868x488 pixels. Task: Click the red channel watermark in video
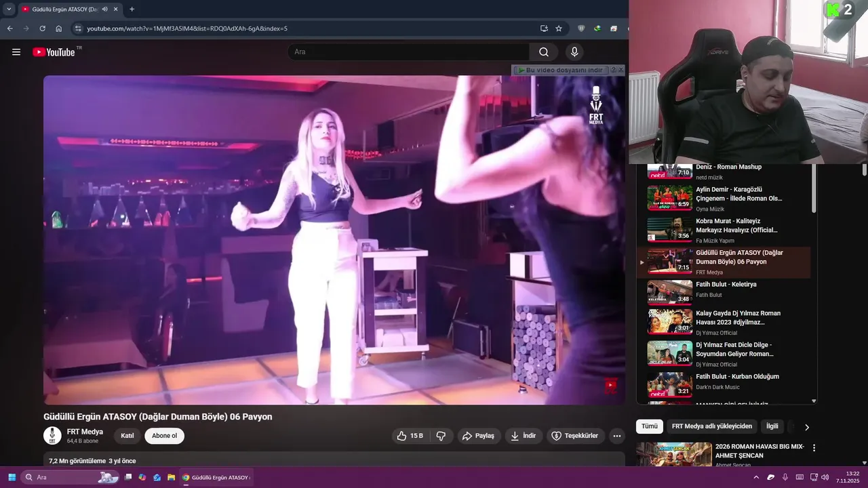point(610,386)
